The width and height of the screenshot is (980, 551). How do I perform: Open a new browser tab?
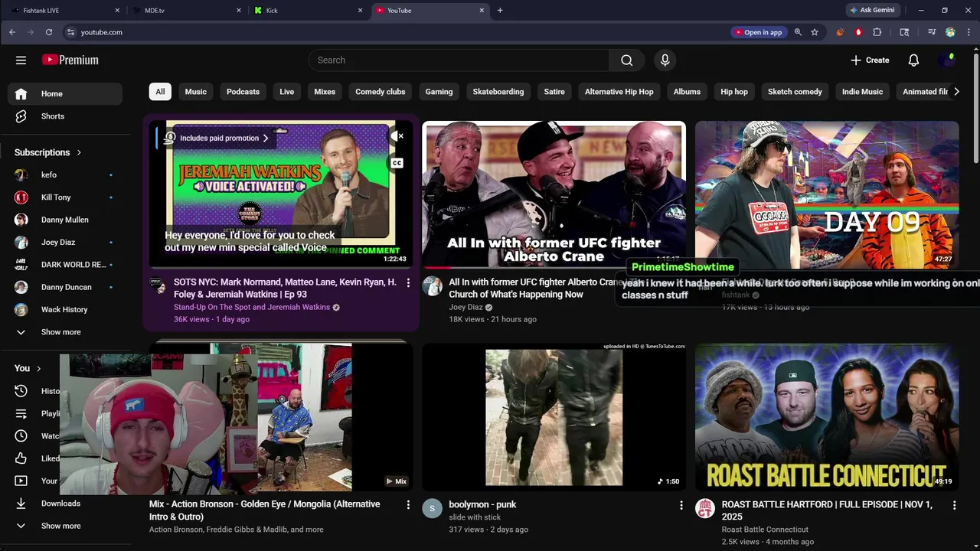500,11
